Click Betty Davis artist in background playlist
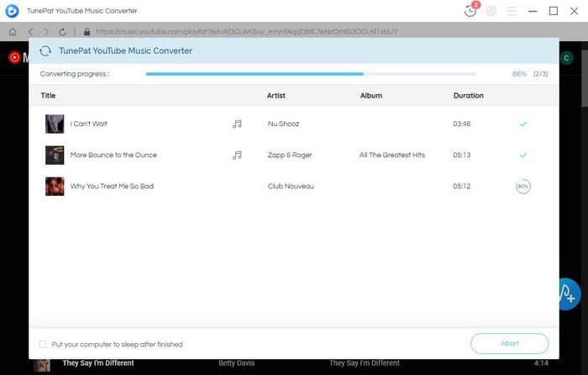 (x=237, y=363)
